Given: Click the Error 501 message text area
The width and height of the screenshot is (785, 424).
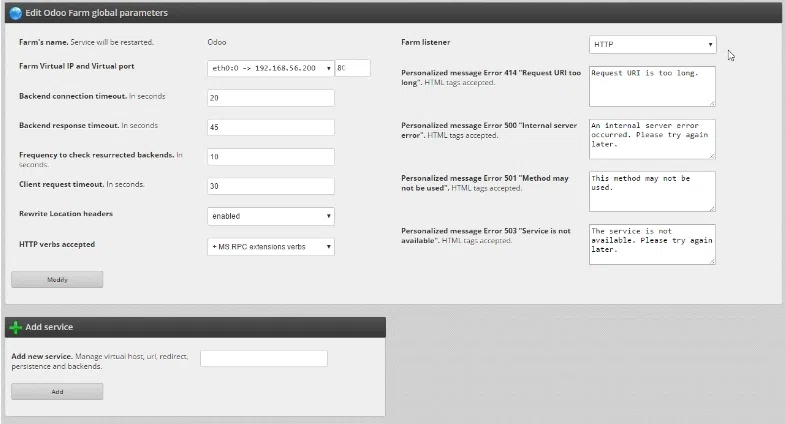Looking at the screenshot, I should point(652,192).
